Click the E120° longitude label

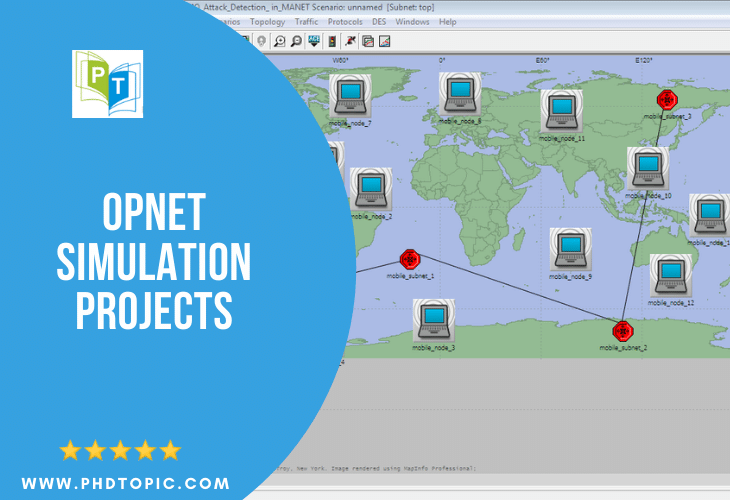(644, 60)
